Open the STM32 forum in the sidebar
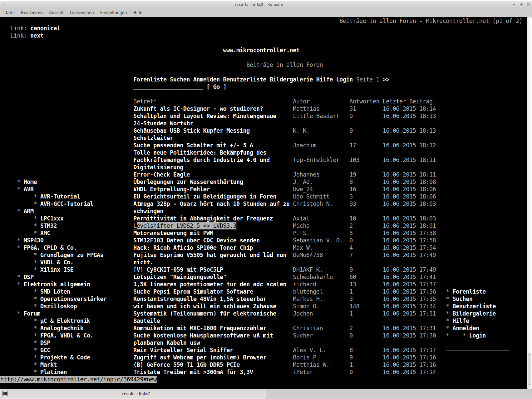Image resolution: width=532 pixels, height=399 pixels. [49, 225]
